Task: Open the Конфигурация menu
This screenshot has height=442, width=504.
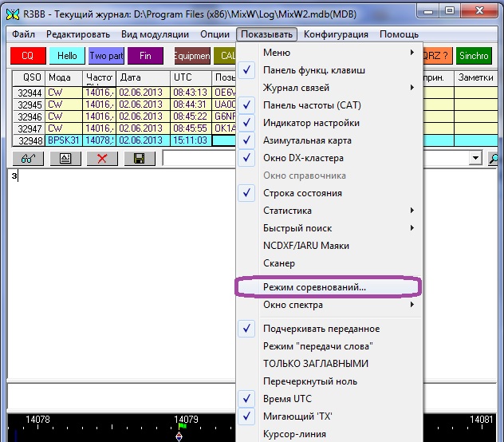Action: coord(336,34)
